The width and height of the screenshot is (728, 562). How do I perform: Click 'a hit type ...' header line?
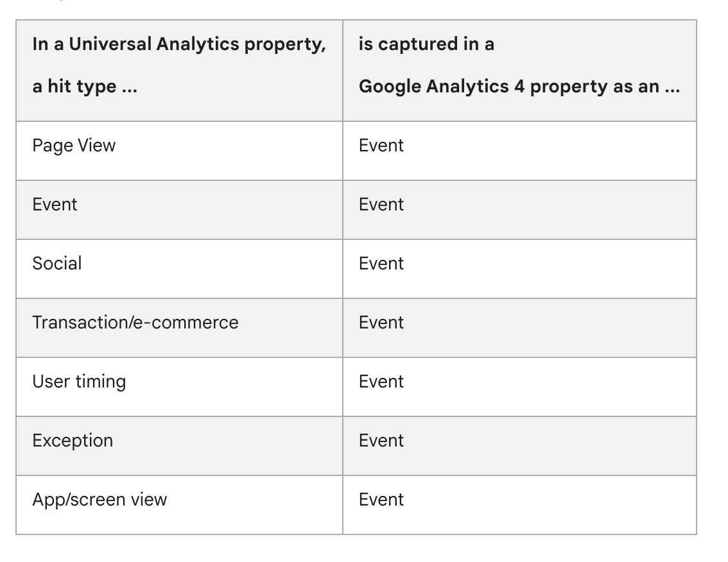tap(85, 87)
